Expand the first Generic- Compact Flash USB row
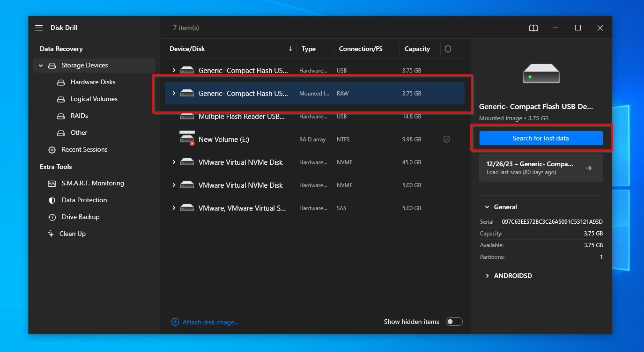The image size is (644, 352). [x=174, y=71]
